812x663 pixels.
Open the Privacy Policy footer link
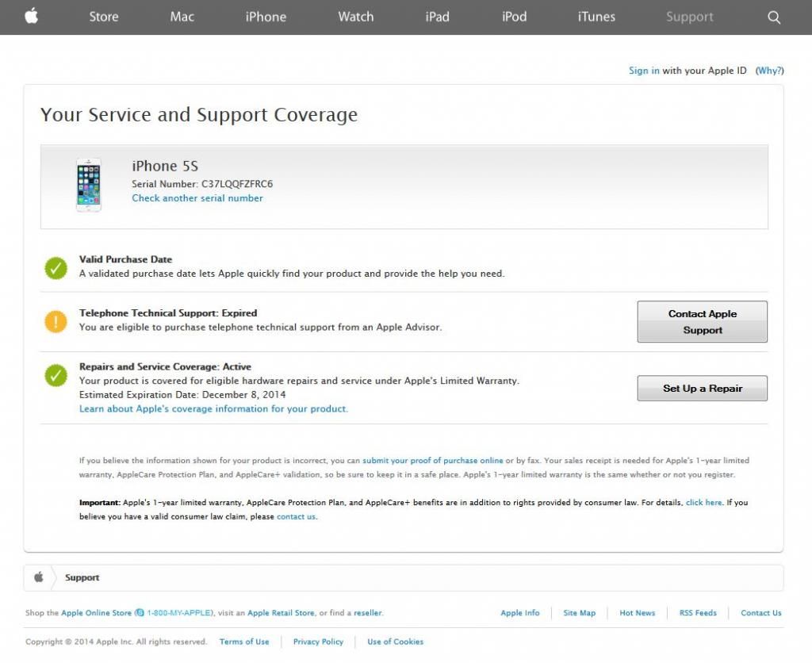(318, 642)
